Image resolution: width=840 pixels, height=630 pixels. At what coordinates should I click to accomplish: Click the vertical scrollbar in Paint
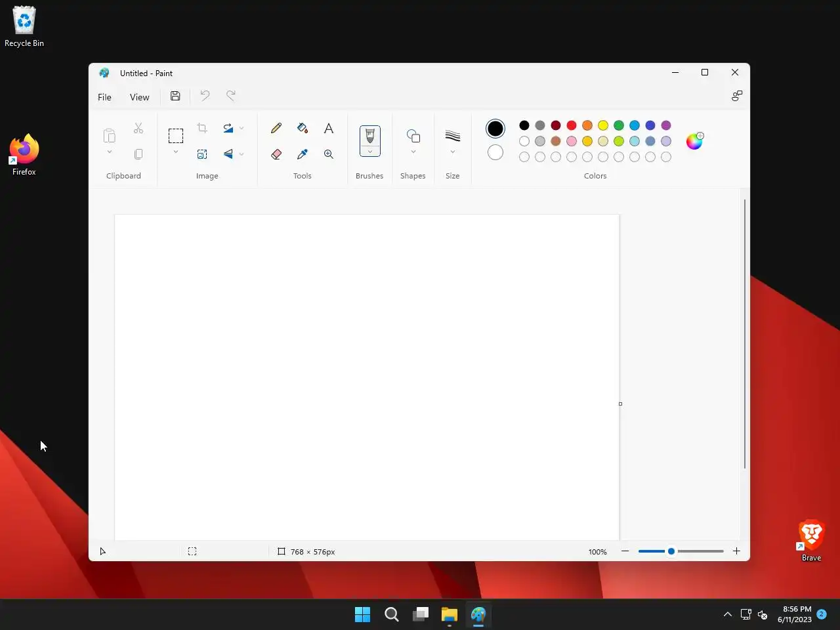point(745,334)
